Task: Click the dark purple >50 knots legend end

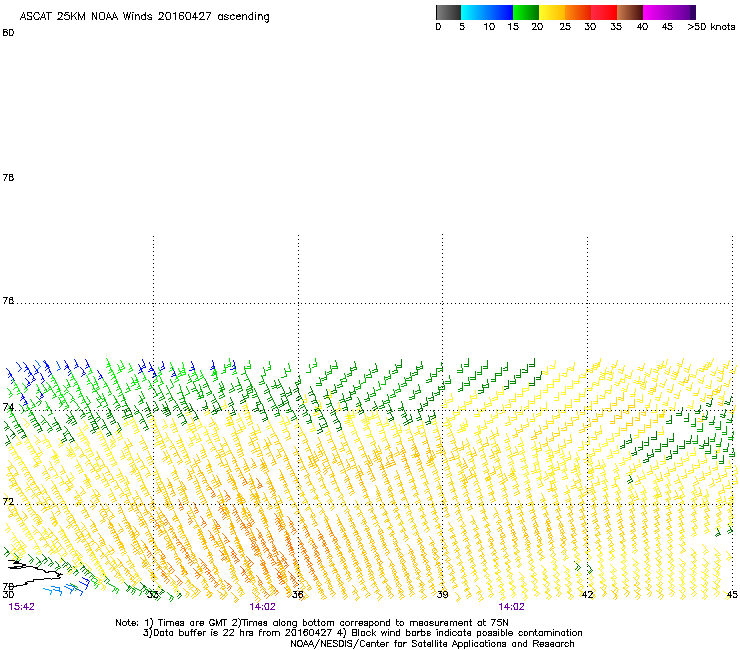Action: [x=693, y=12]
